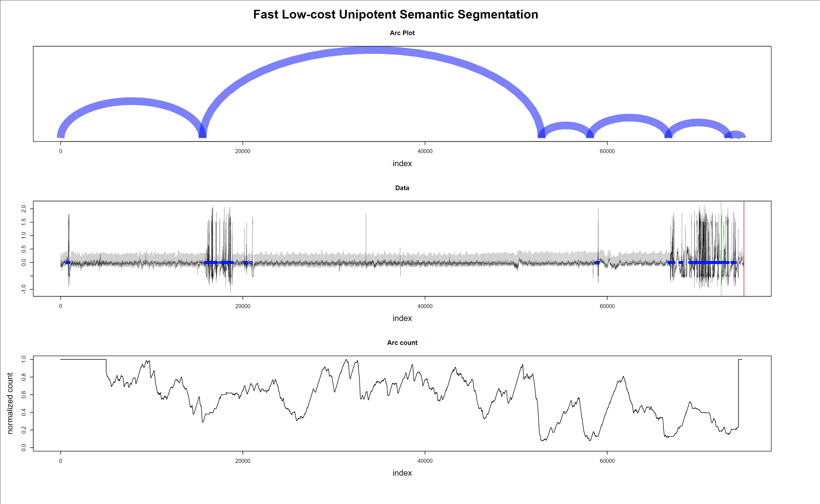Screen dimensions: 820x504
Task: Click the '40000' tick label under the Arc Plot
Action: [425, 151]
